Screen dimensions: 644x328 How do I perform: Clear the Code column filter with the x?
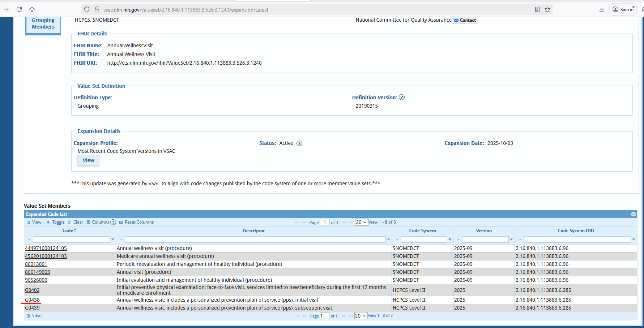pyautogui.click(x=112, y=239)
